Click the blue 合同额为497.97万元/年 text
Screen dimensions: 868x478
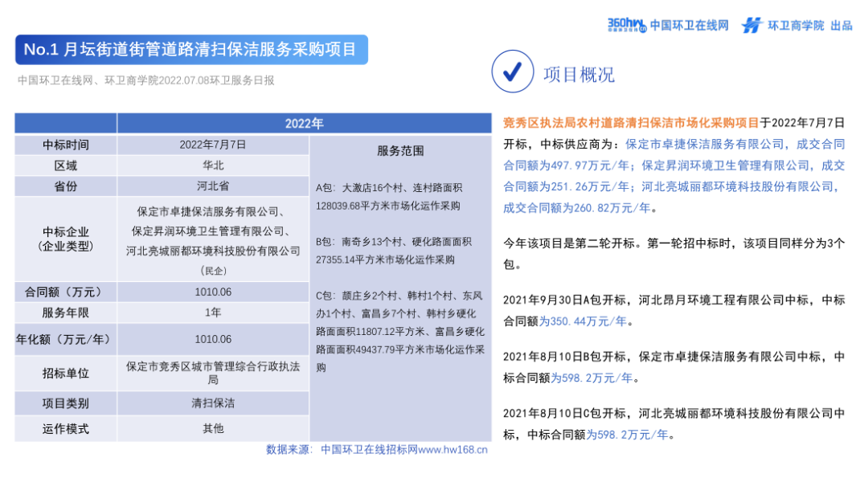(566, 165)
